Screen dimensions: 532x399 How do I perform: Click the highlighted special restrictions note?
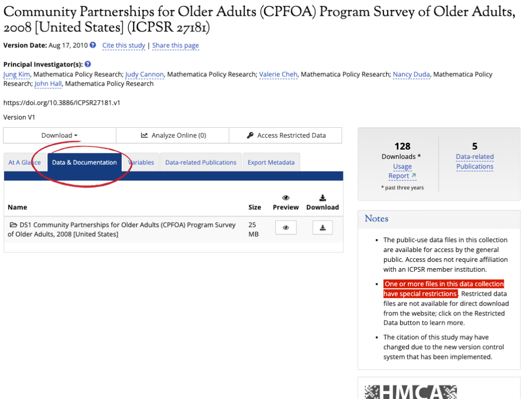point(444,289)
